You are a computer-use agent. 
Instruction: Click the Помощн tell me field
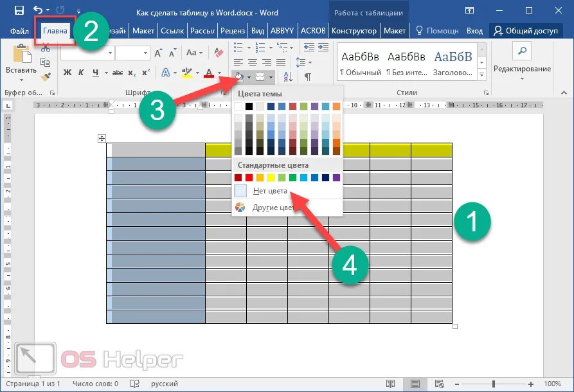coord(438,31)
